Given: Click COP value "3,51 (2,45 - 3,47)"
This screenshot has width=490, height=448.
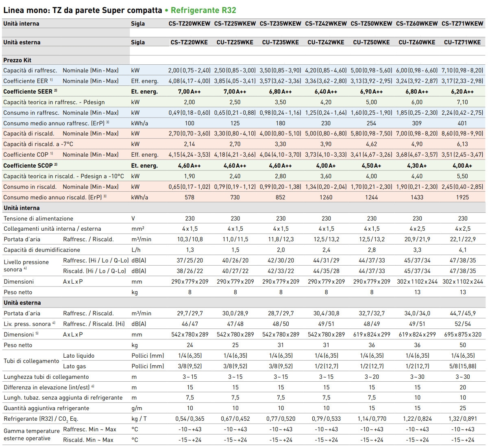Looking at the screenshot, I should 463,155.
